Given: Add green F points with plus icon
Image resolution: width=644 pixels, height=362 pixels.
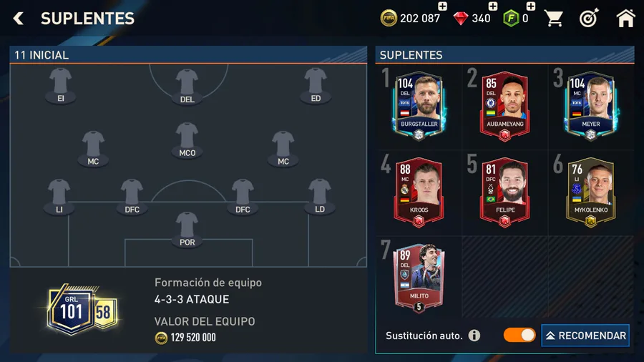Looking at the screenshot, I should [531, 6].
